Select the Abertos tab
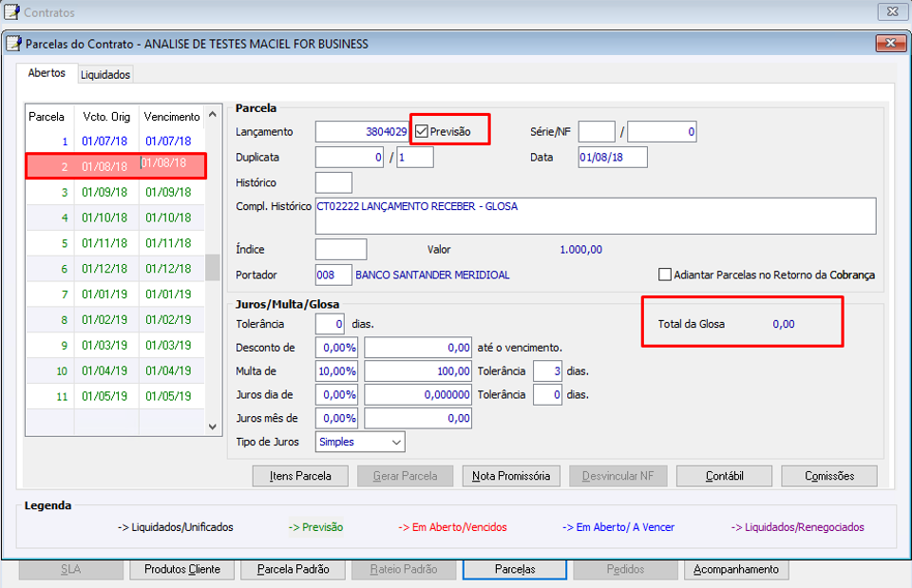Image resolution: width=912 pixels, height=588 pixels. click(x=47, y=73)
